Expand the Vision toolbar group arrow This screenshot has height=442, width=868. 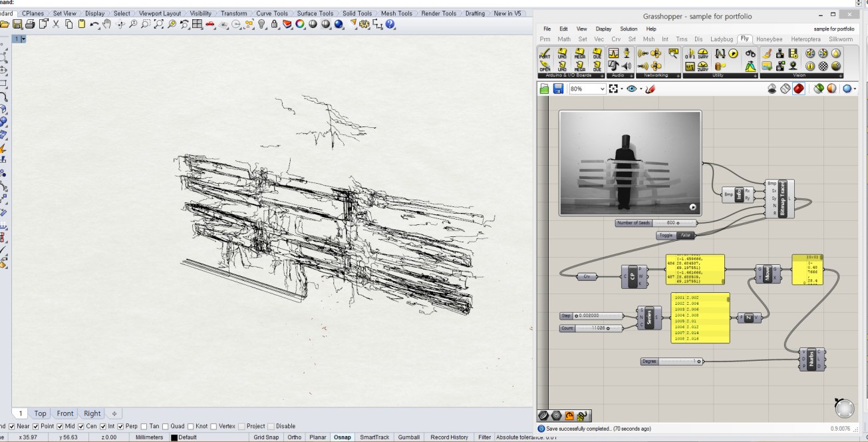pyautogui.click(x=840, y=75)
